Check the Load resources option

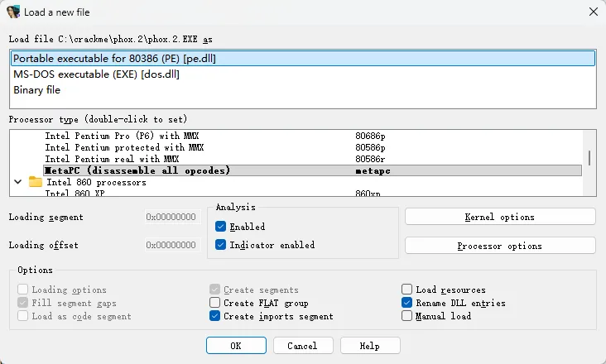click(x=406, y=289)
